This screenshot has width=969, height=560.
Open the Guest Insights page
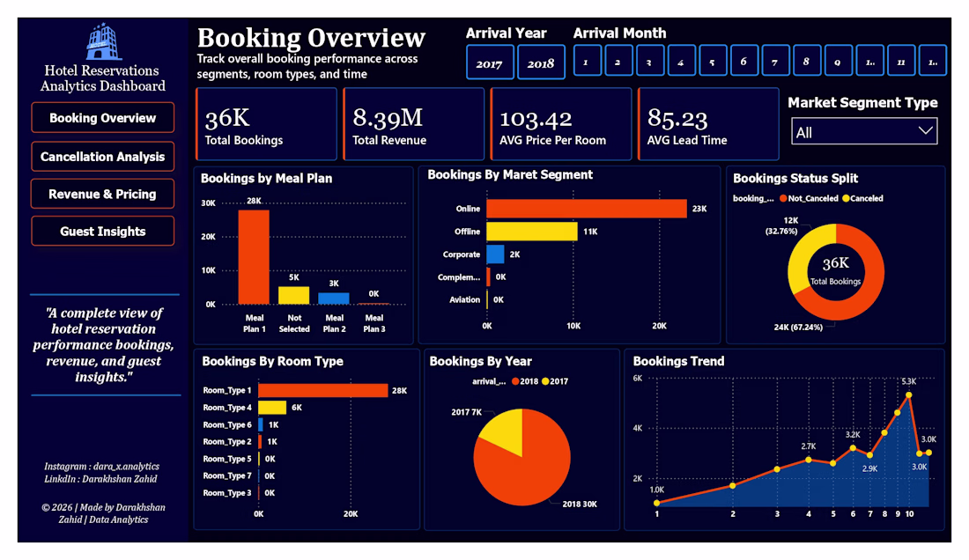click(x=102, y=232)
